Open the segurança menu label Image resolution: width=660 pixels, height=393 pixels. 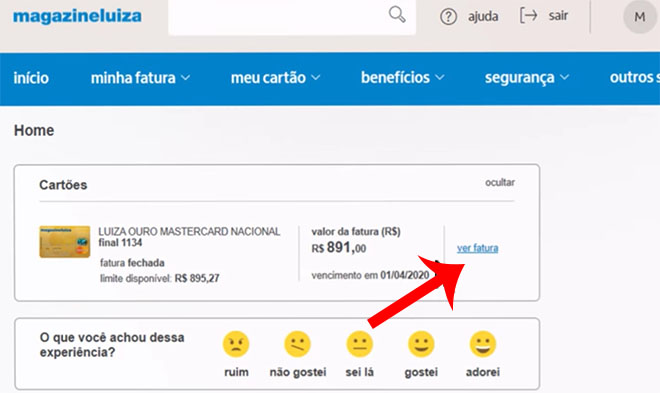519,78
